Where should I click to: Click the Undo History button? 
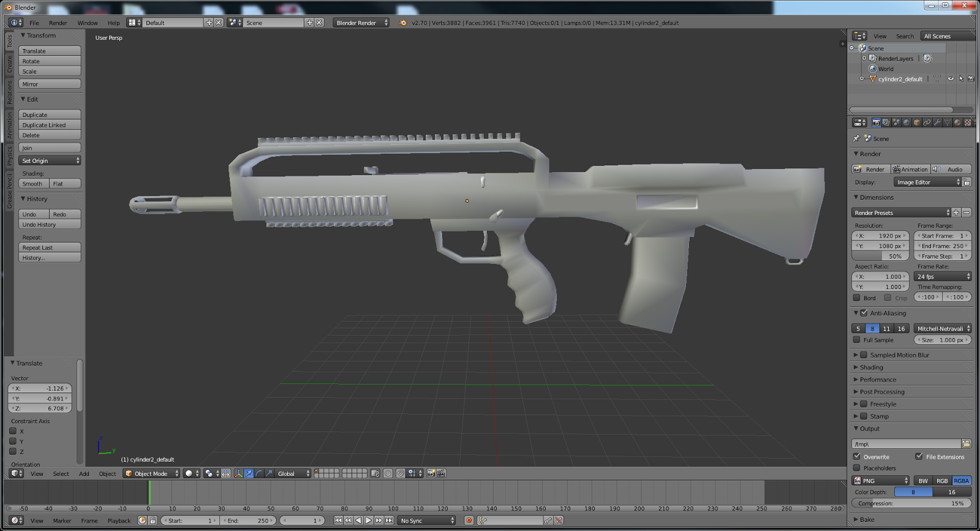50,225
